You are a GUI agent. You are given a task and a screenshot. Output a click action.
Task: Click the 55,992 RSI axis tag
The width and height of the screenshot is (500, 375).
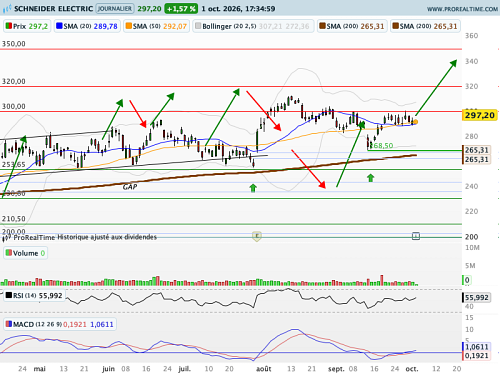(x=476, y=298)
